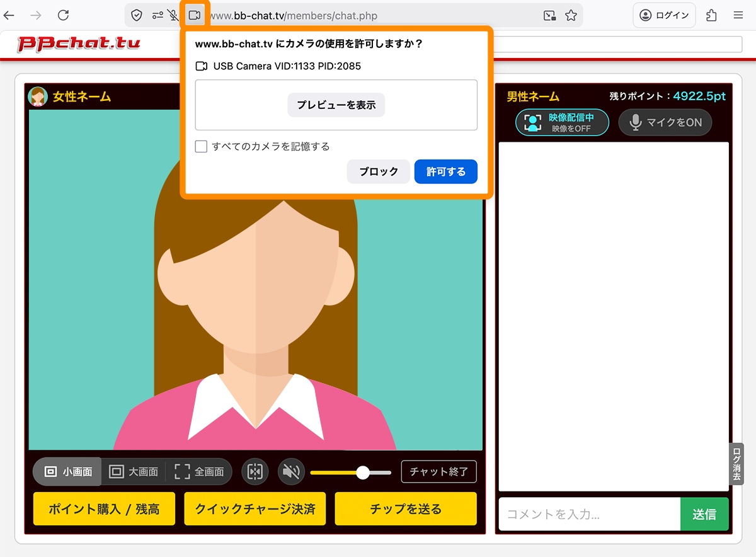The image size is (756, 557).
Task: Click the muted microphone icon near address bar
Action: [175, 14]
